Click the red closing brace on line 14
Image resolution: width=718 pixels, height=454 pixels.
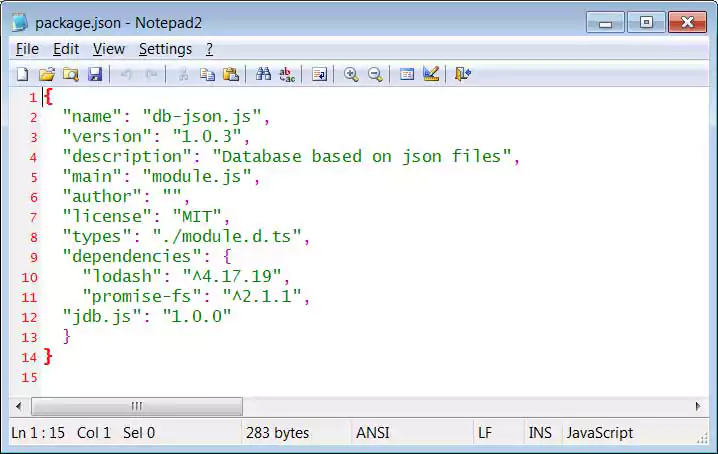point(48,356)
